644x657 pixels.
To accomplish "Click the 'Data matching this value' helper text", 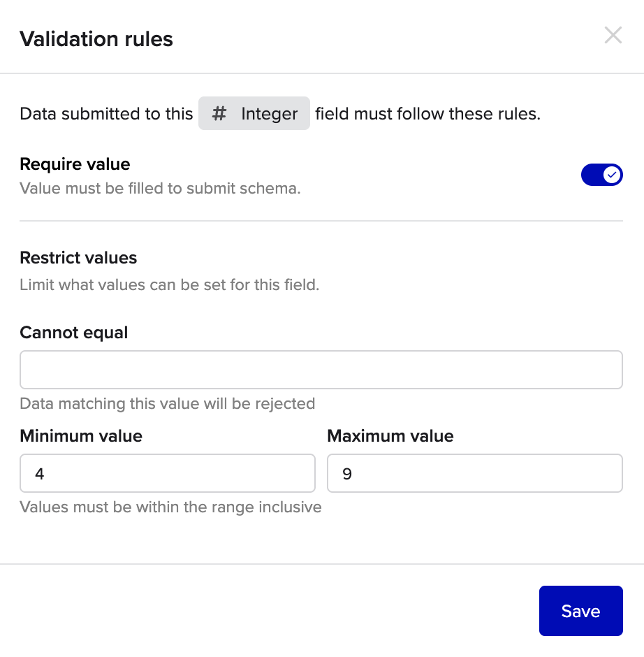I will point(167,403).
